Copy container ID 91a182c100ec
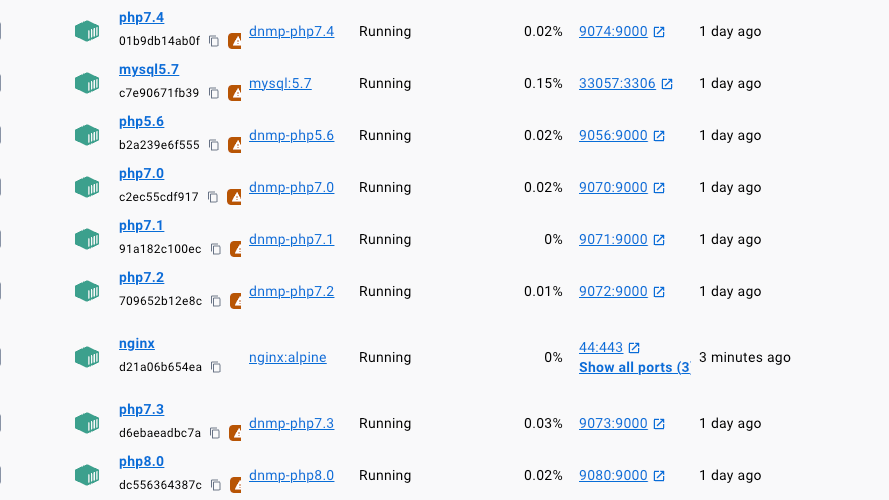Screen dimensions: 889x500 pos(215,249)
